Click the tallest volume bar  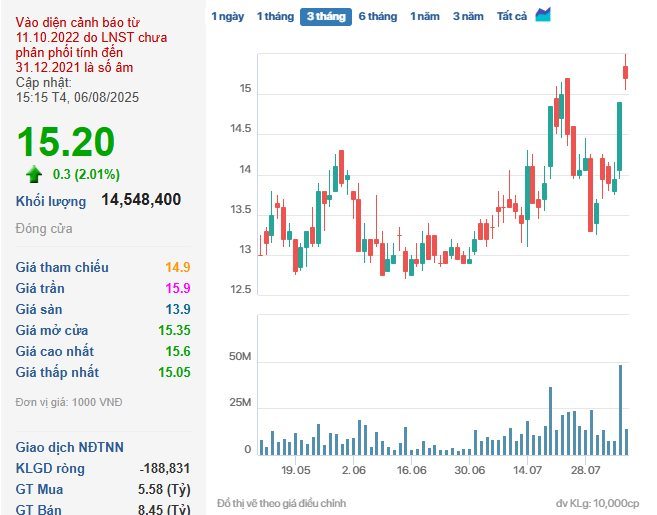pos(620,410)
